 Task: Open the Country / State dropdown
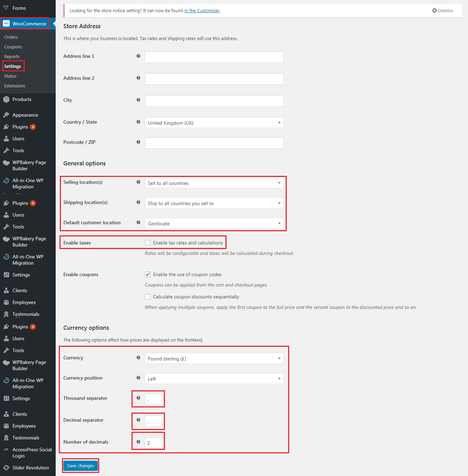click(214, 123)
